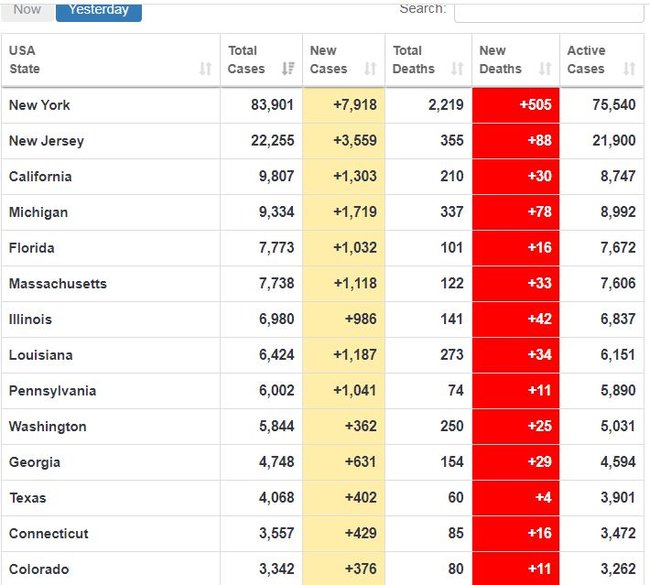Image resolution: width=650 pixels, height=585 pixels.
Task: Click sort icon in USA State column
Action: [205, 69]
